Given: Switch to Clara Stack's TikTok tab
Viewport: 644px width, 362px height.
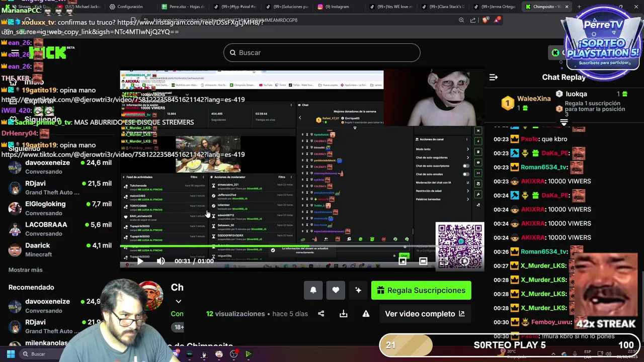Looking at the screenshot, I should pos(443,7).
